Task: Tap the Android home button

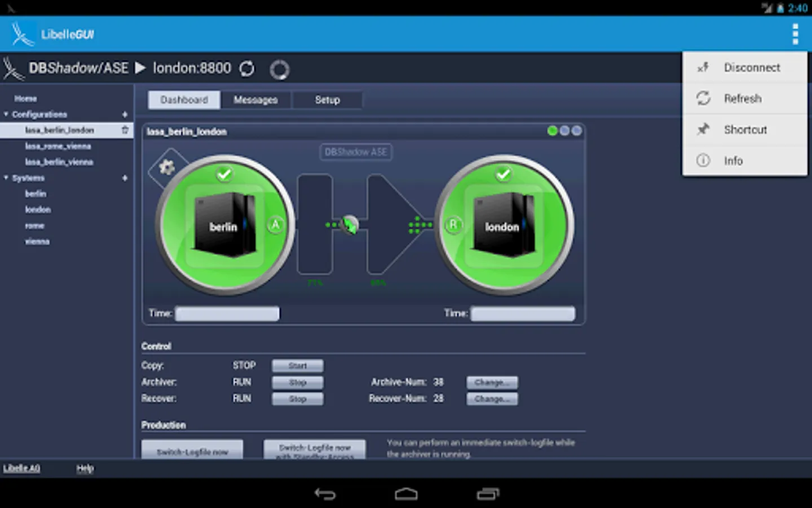Action: (x=406, y=494)
